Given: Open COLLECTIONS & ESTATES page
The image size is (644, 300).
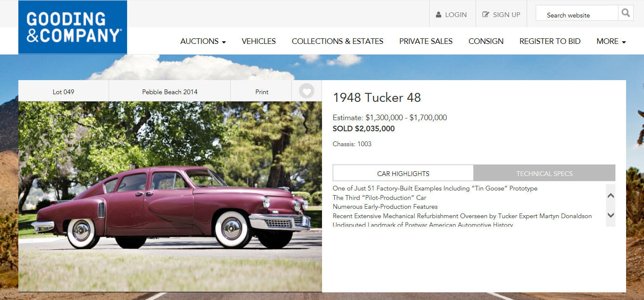Looking at the screenshot, I should point(337,41).
